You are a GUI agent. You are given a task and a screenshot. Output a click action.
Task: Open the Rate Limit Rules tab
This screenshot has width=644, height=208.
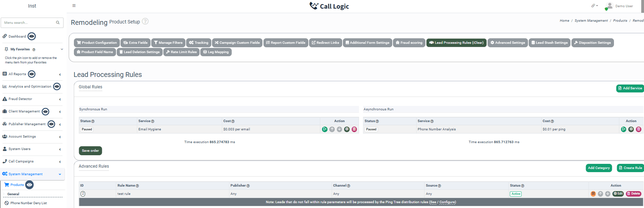point(181,52)
